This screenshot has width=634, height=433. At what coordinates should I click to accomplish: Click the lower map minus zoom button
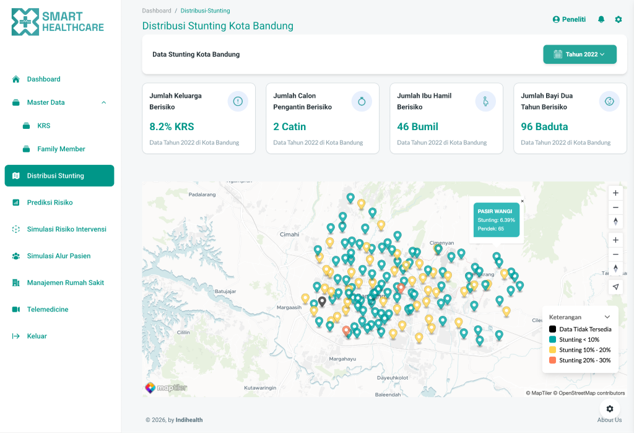(x=615, y=254)
